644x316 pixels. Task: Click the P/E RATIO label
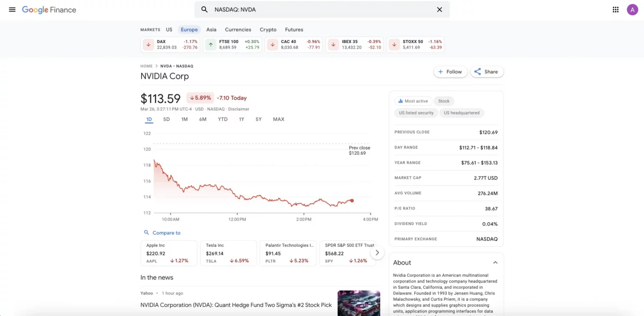pyautogui.click(x=405, y=209)
